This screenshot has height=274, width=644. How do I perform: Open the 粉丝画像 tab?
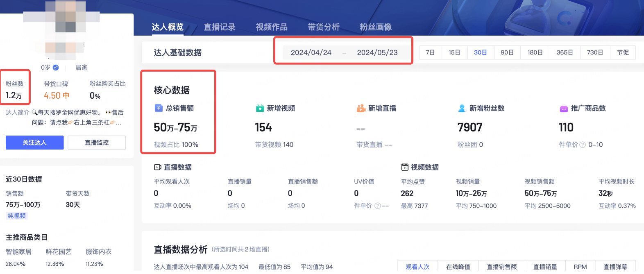click(x=376, y=27)
